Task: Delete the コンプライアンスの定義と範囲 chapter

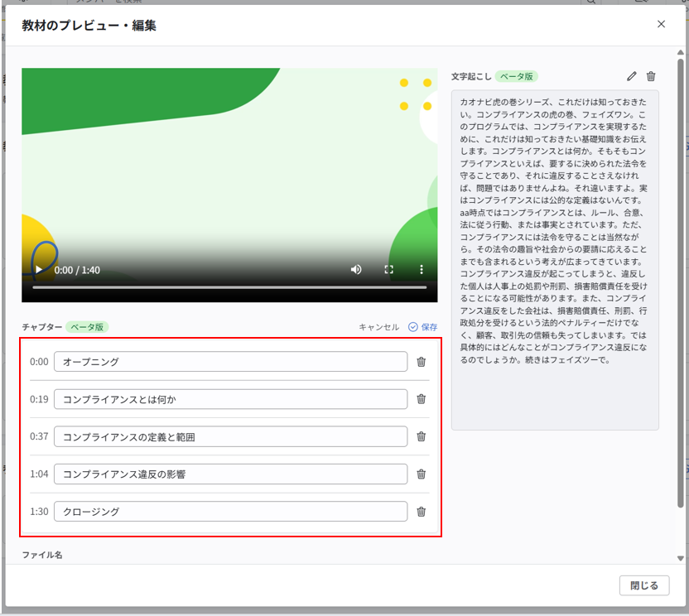Action: (x=421, y=436)
